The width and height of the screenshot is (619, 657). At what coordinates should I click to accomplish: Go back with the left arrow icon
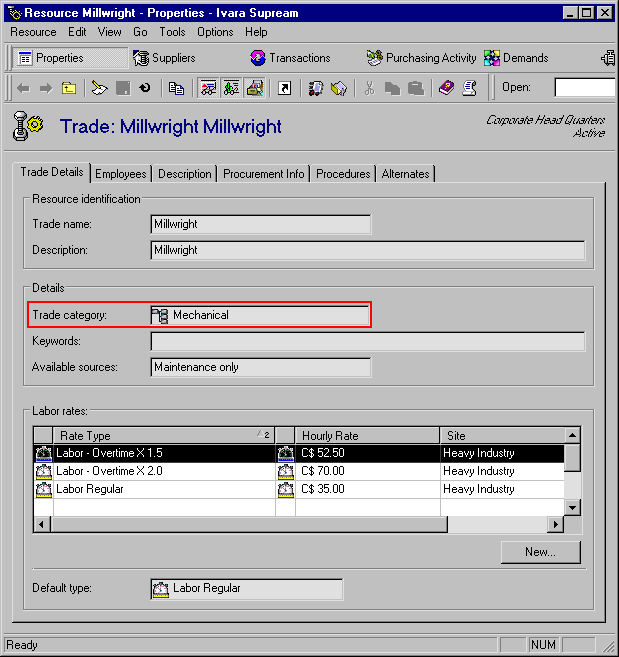coord(23,88)
